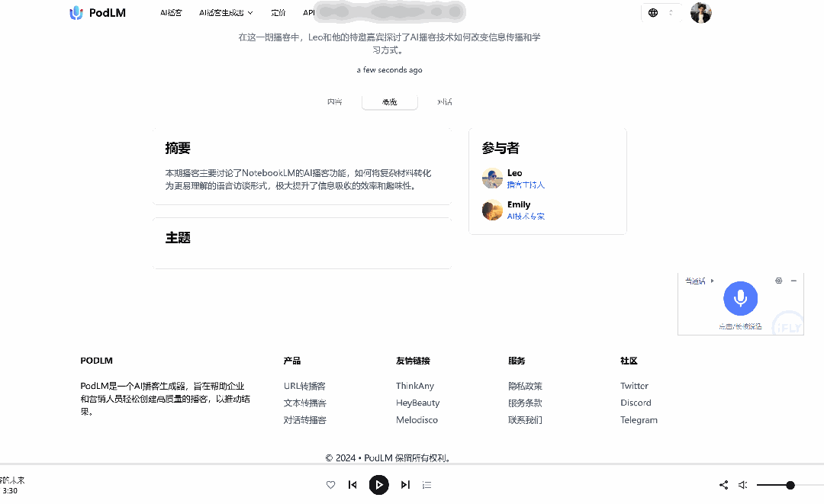This screenshot has width=824, height=504.
Task: Click the microphone button to start speaking
Action: click(x=740, y=298)
